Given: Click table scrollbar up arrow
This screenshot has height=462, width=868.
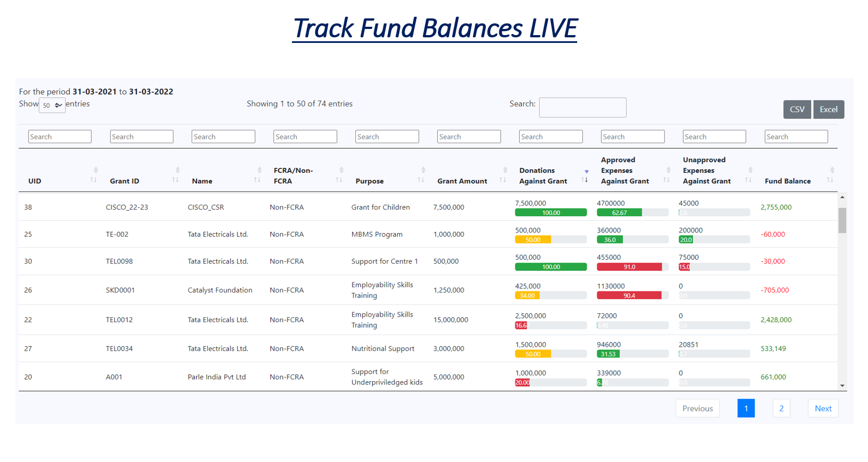Looking at the screenshot, I should click(842, 197).
